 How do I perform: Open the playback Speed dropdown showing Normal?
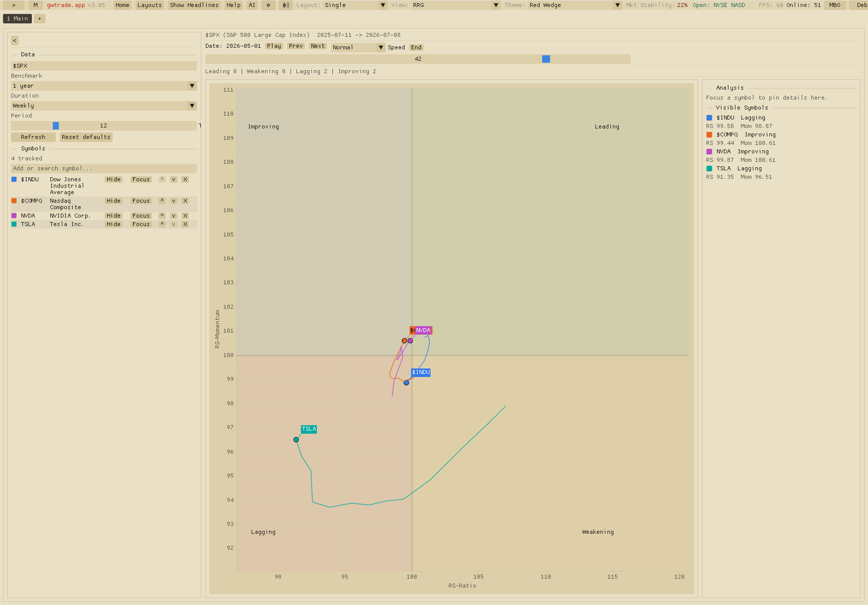(358, 47)
